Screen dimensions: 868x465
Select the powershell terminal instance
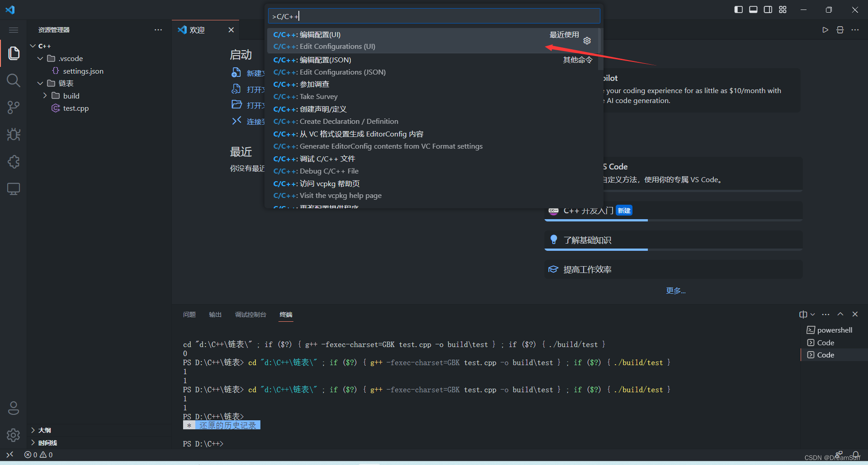coord(835,330)
